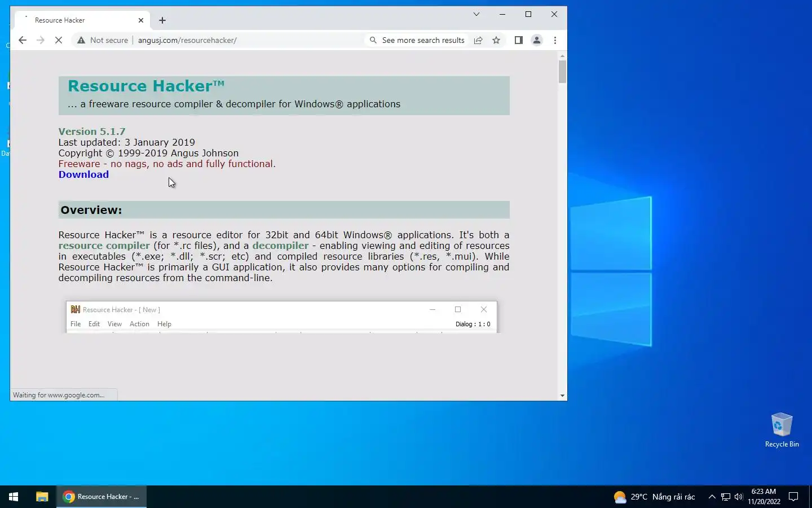This screenshot has width=812, height=508.
Task: Select the Recycle Bin desktop icon
Action: [x=782, y=430]
